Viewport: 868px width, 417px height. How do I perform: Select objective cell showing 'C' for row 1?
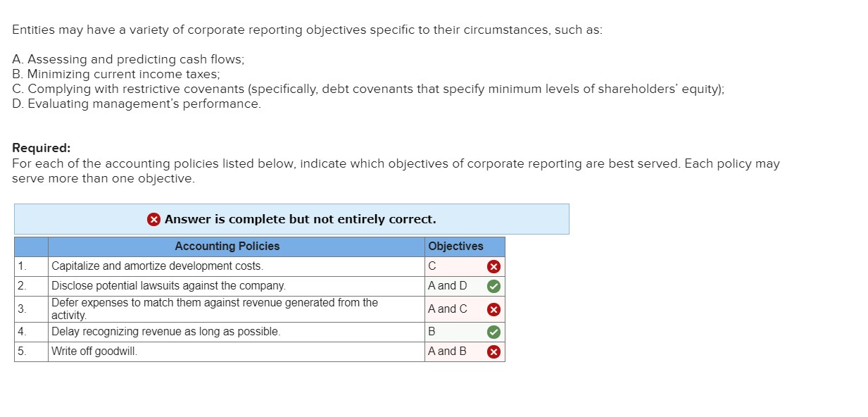coord(465,266)
